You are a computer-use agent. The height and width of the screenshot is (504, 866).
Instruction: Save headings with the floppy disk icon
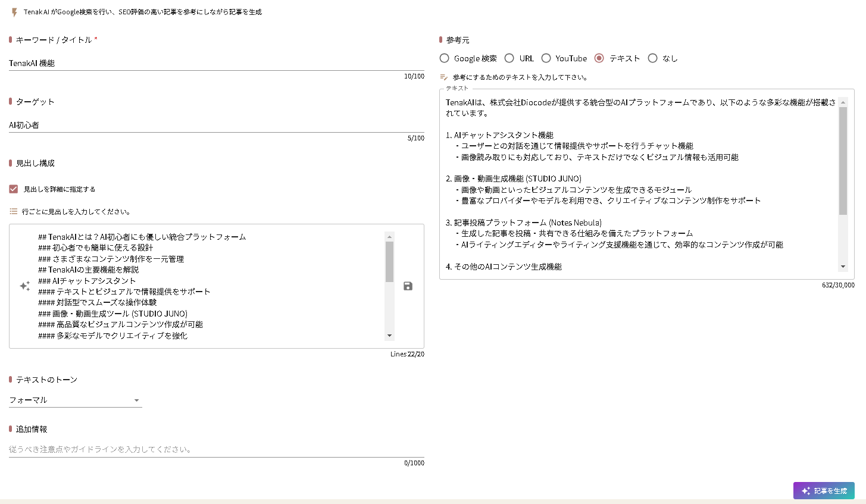tap(408, 286)
